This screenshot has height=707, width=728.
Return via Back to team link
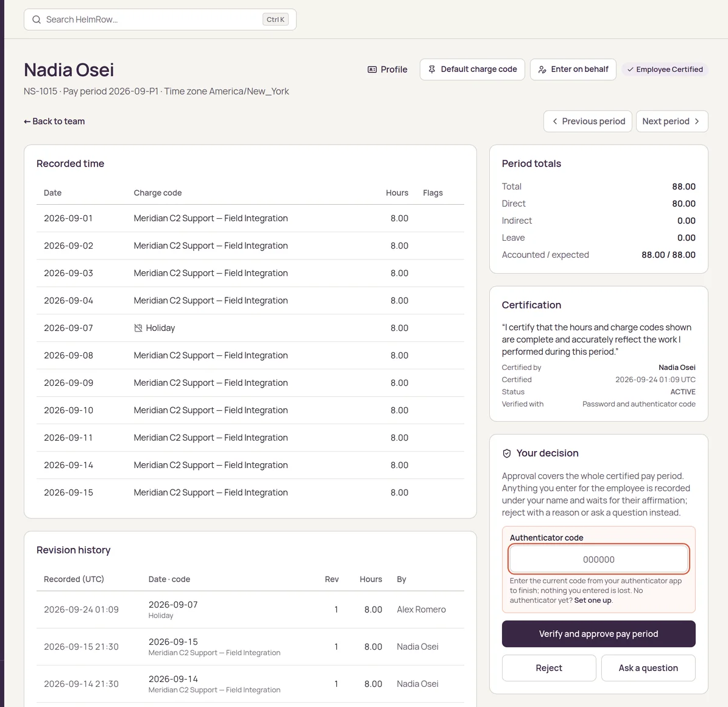click(x=54, y=121)
